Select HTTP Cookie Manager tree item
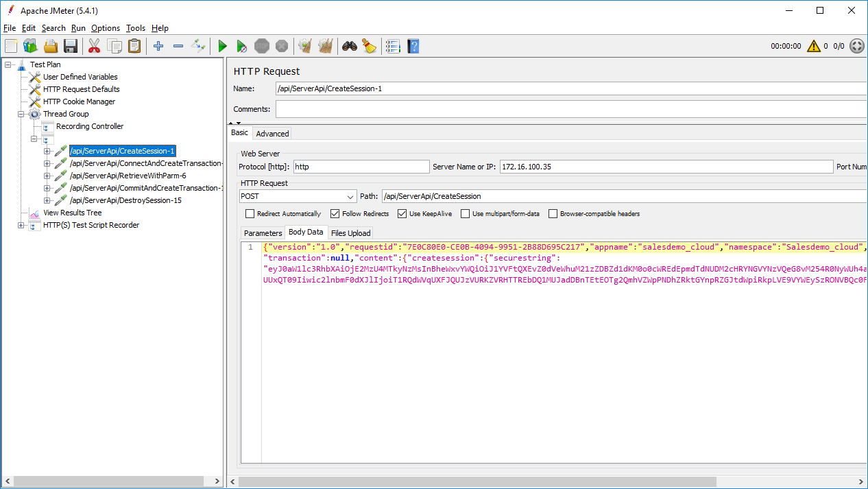The image size is (868, 489). pyautogui.click(x=79, y=102)
